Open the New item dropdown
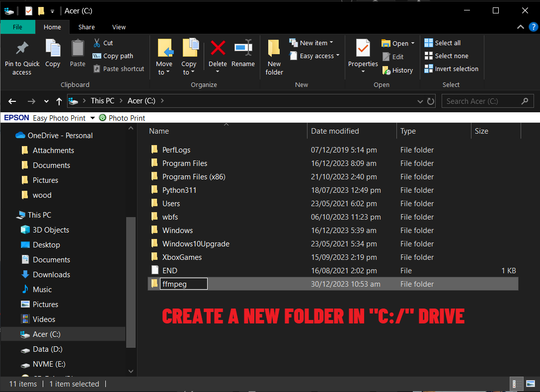The width and height of the screenshot is (540, 392). 313,43
